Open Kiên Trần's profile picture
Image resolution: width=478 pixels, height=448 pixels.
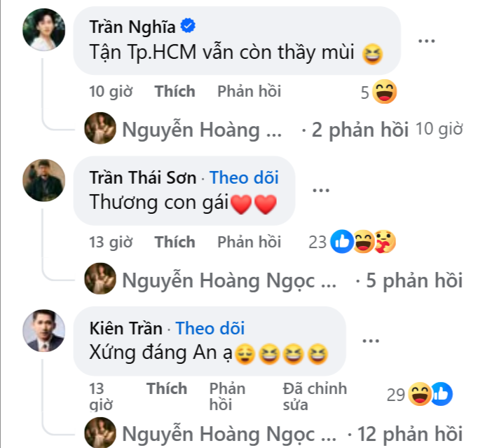tap(44, 330)
